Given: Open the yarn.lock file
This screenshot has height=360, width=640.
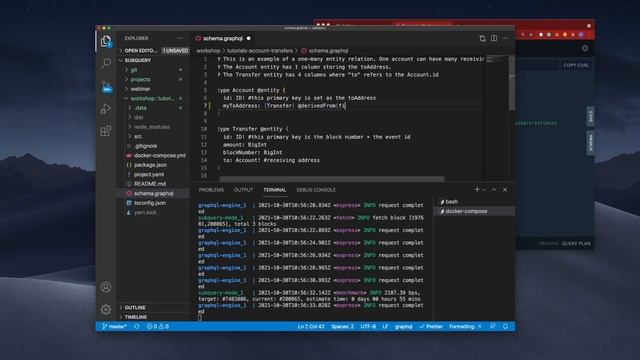Looking at the screenshot, I should point(153,212).
